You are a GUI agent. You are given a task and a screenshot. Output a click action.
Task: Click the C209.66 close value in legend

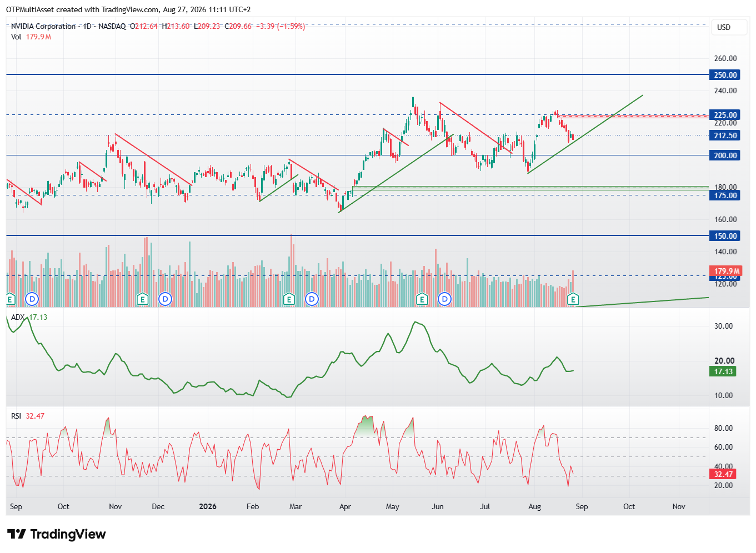click(x=238, y=26)
